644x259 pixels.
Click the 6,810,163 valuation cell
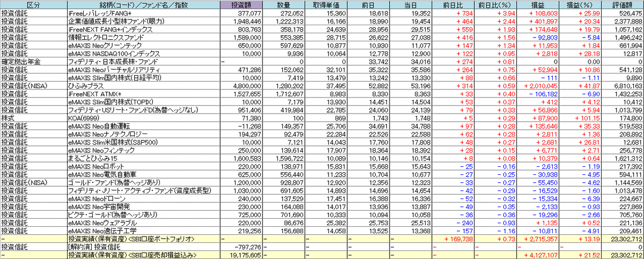(x=622, y=86)
